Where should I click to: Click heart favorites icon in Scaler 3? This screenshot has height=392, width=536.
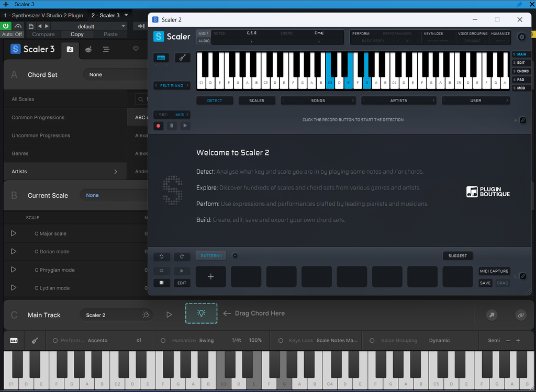point(136,49)
